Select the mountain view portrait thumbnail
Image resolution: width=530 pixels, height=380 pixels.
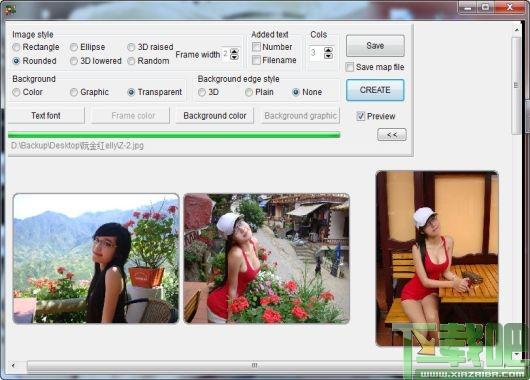tap(96, 259)
